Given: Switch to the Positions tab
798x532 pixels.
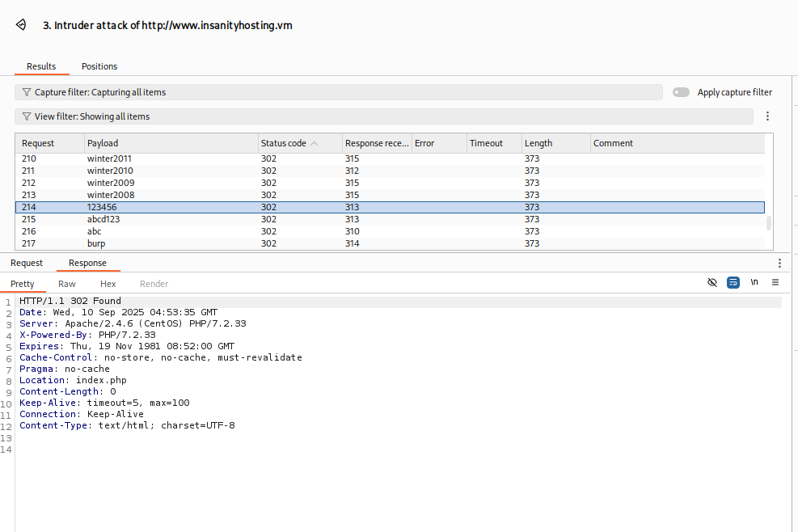Looking at the screenshot, I should (x=99, y=66).
